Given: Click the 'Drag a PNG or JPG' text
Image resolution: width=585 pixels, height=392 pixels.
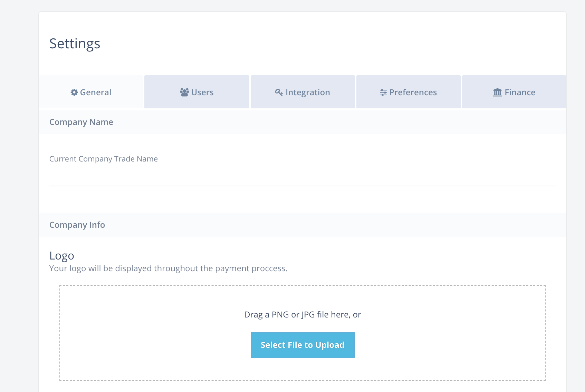Looking at the screenshot, I should pos(303,315).
